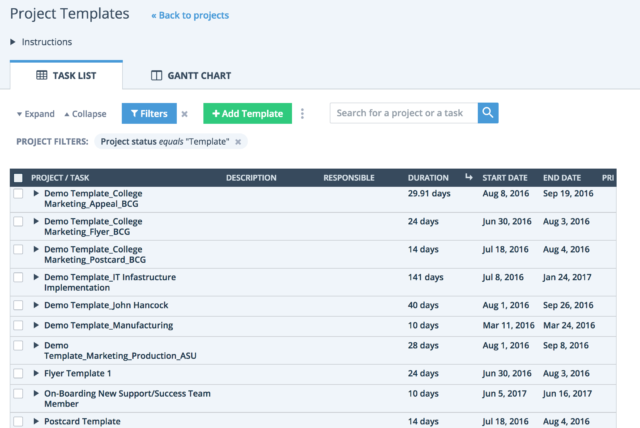Viewport: 640px width, 428px height.
Task: Check the College Marketing_Flyer_BCG row checkbox
Action: point(18,221)
